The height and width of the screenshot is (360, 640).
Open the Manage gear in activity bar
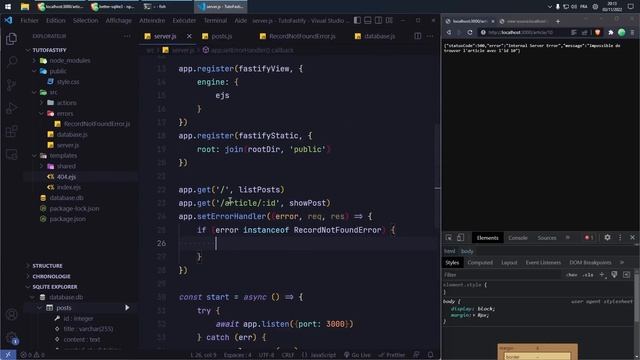coord(11,338)
